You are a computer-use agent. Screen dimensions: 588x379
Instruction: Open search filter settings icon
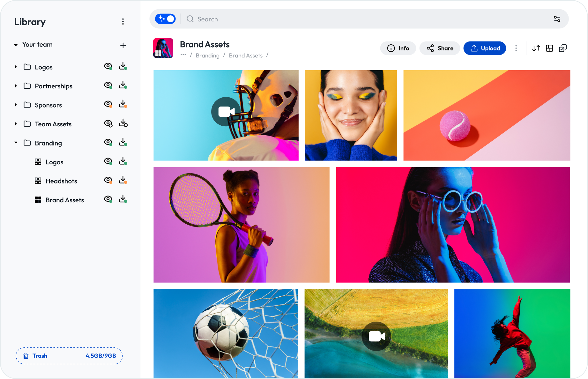557,19
